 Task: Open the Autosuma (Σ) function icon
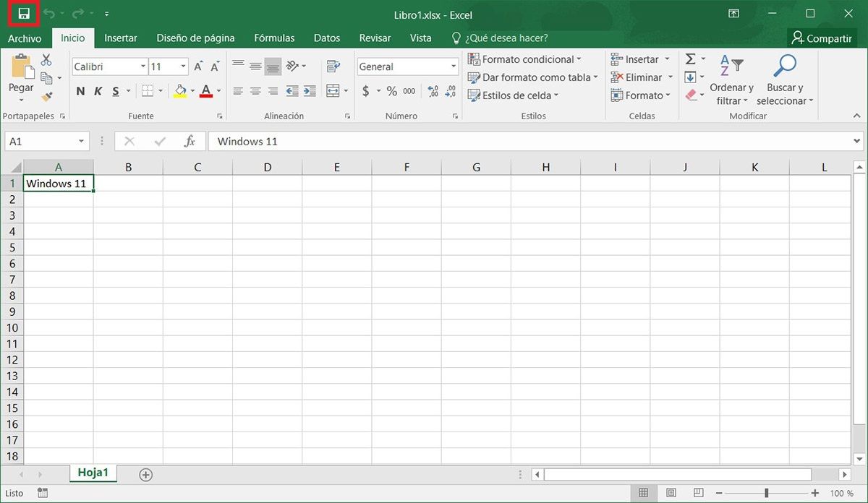click(692, 59)
